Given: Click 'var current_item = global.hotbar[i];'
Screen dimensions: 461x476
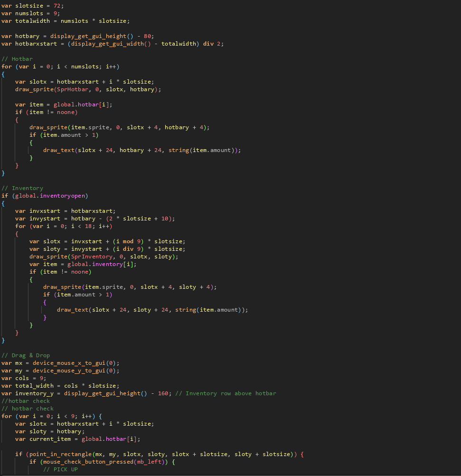Looking at the screenshot, I should coord(78,439).
